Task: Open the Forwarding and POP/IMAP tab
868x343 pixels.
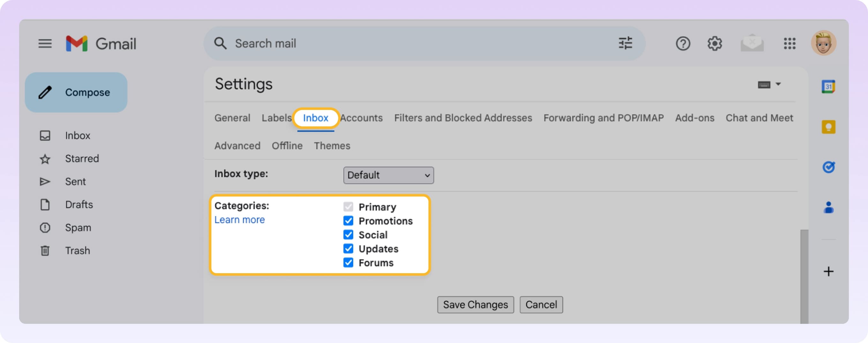Action: pos(603,118)
